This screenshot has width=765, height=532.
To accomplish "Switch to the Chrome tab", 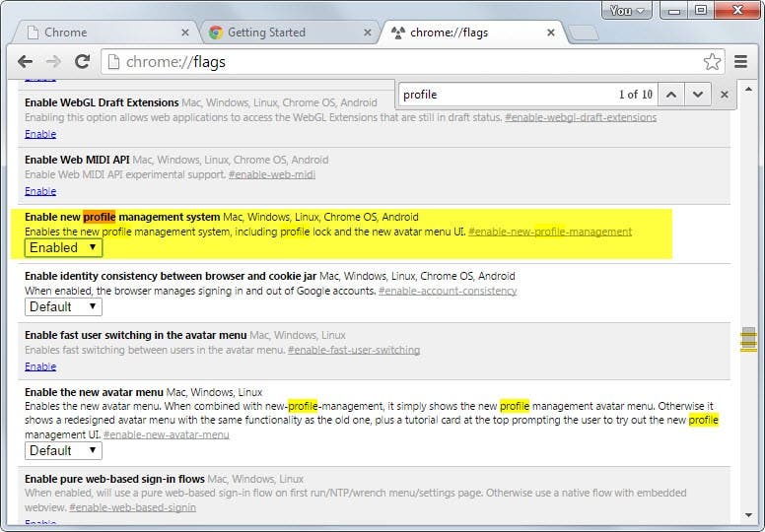I will 104,33.
